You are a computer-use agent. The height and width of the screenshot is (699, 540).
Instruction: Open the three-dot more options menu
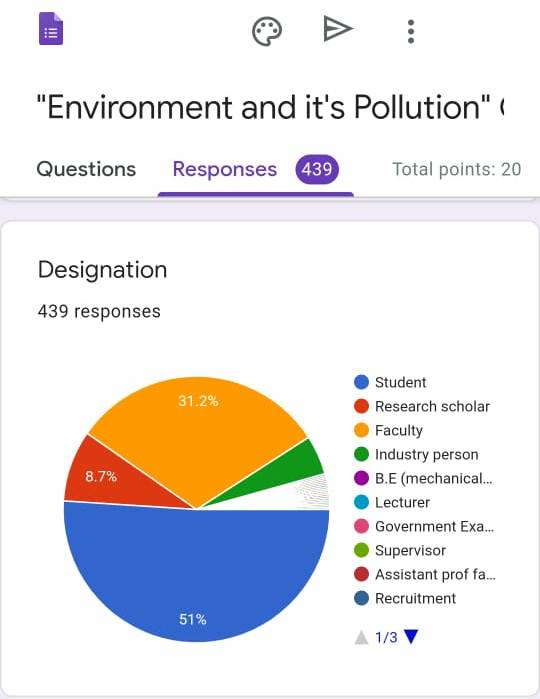pos(411,31)
